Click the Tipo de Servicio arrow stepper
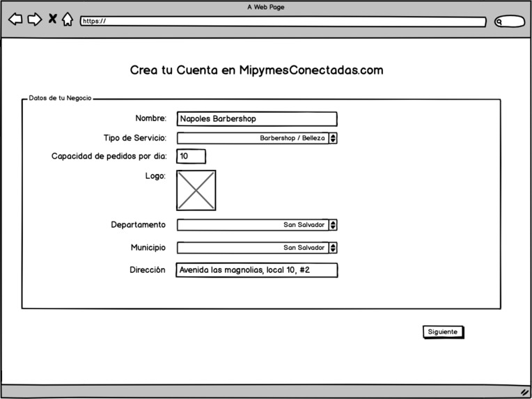The width and height of the screenshot is (532, 399). [333, 138]
